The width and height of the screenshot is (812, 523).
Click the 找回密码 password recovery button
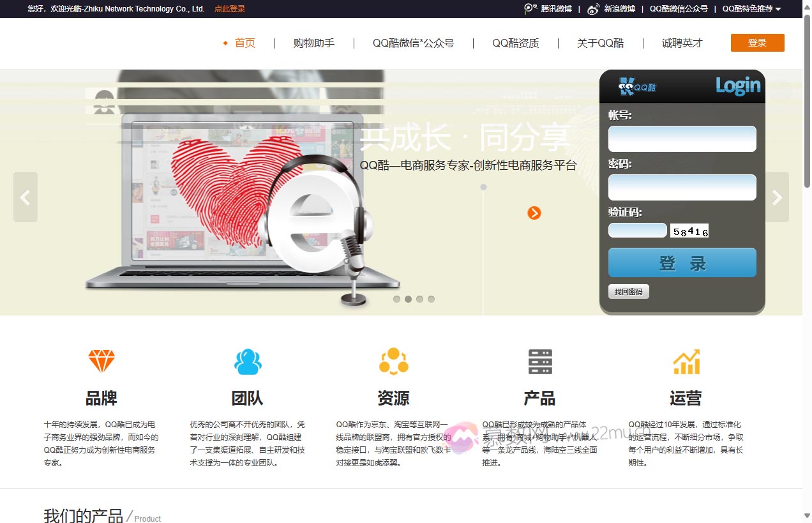point(628,291)
